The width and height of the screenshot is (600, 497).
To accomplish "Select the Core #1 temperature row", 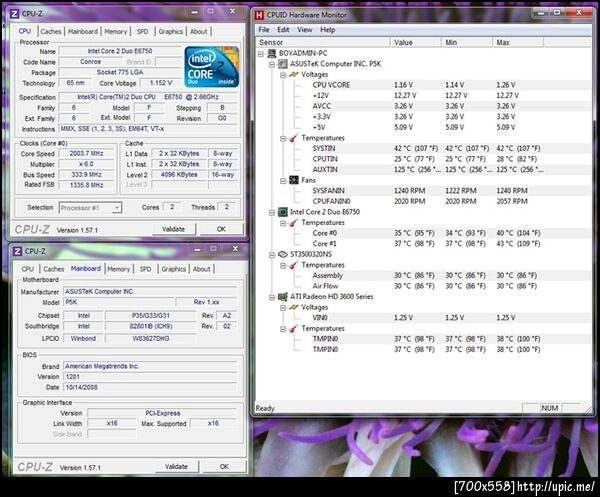I will coord(423,244).
